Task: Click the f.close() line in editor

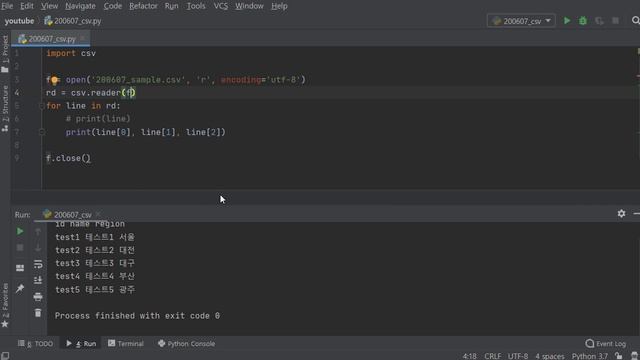Action: click(68, 158)
